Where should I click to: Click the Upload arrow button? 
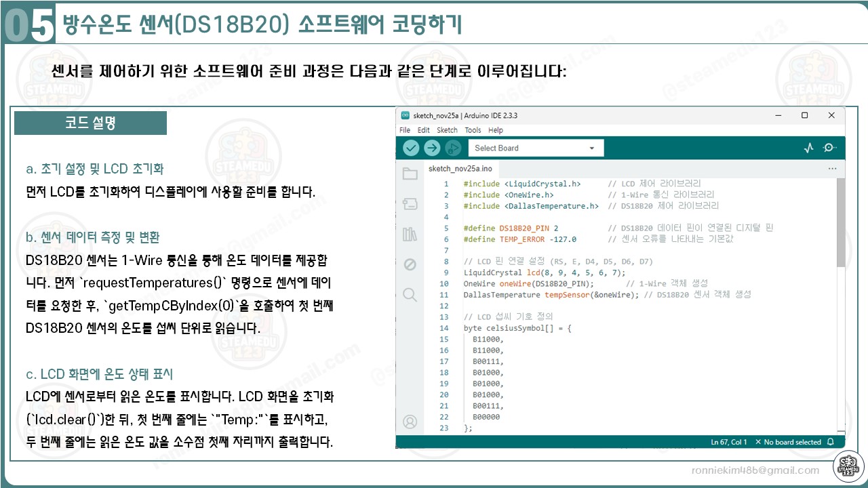pyautogui.click(x=432, y=148)
